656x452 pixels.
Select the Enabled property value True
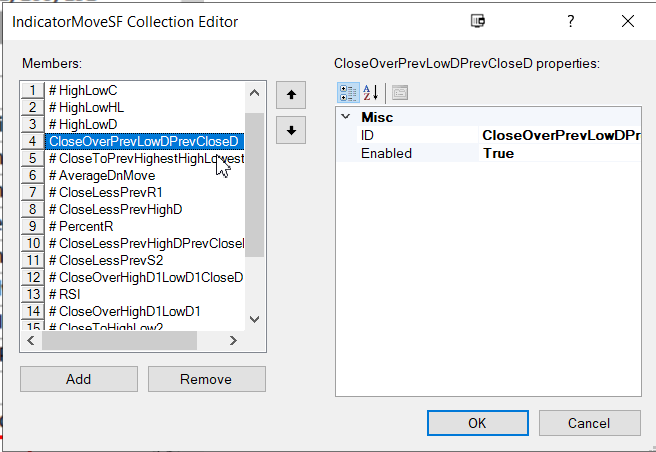[560, 153]
